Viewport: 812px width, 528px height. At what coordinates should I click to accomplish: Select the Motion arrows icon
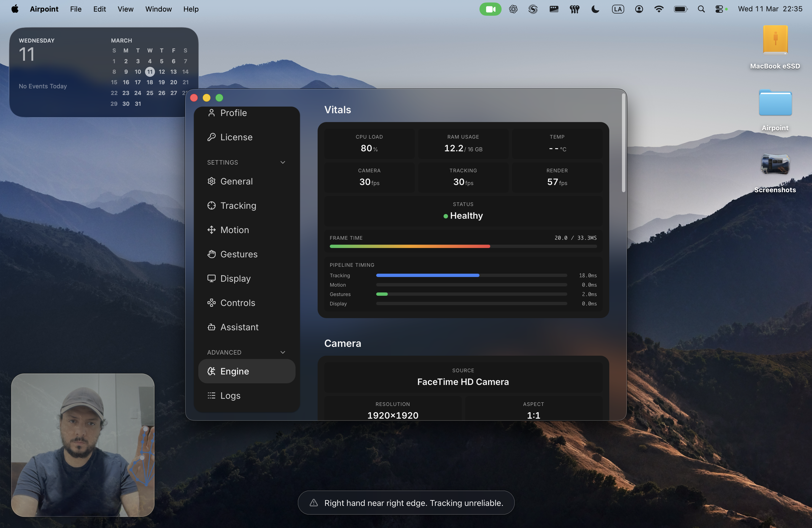point(211,229)
